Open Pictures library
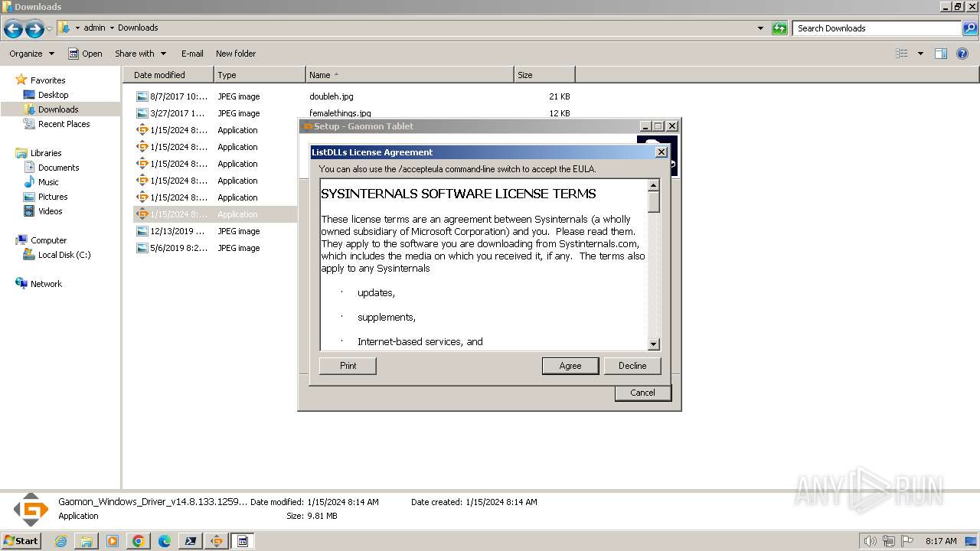 (x=53, y=197)
